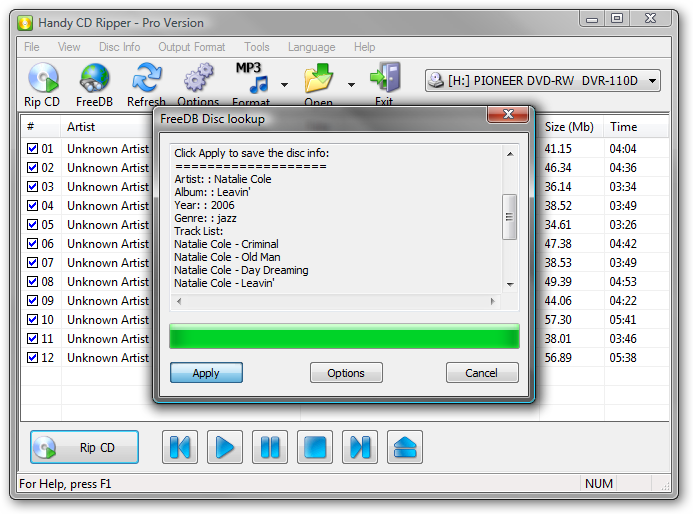The image size is (693, 514).
Task: Open the Language menu
Action: click(312, 47)
